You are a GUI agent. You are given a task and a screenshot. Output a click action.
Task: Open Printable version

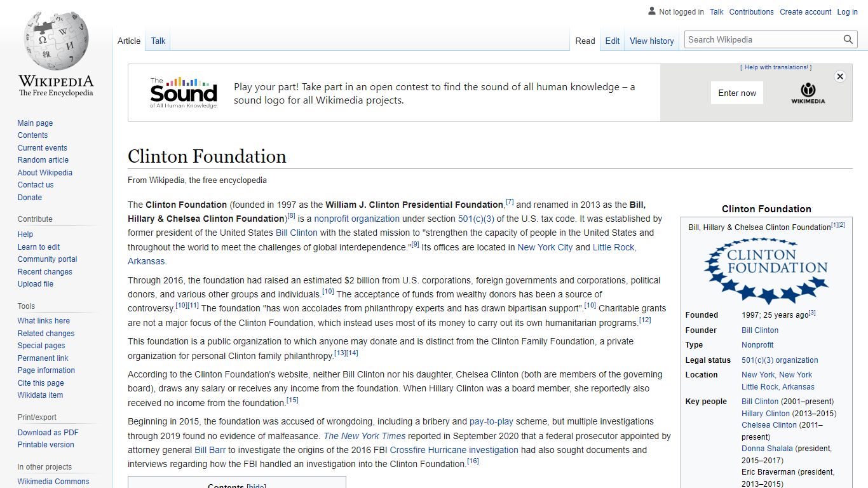point(46,445)
